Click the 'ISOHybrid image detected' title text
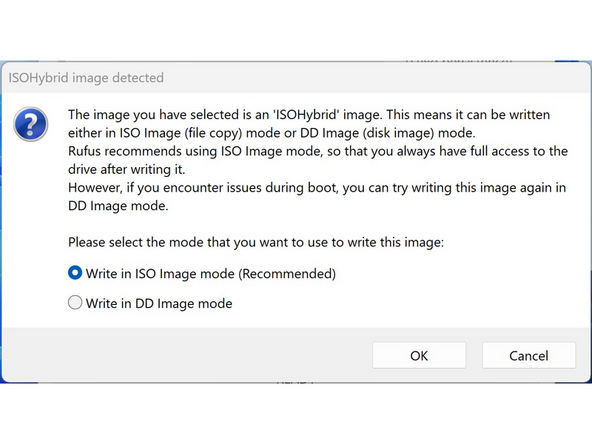592x444 pixels. pyautogui.click(x=86, y=78)
